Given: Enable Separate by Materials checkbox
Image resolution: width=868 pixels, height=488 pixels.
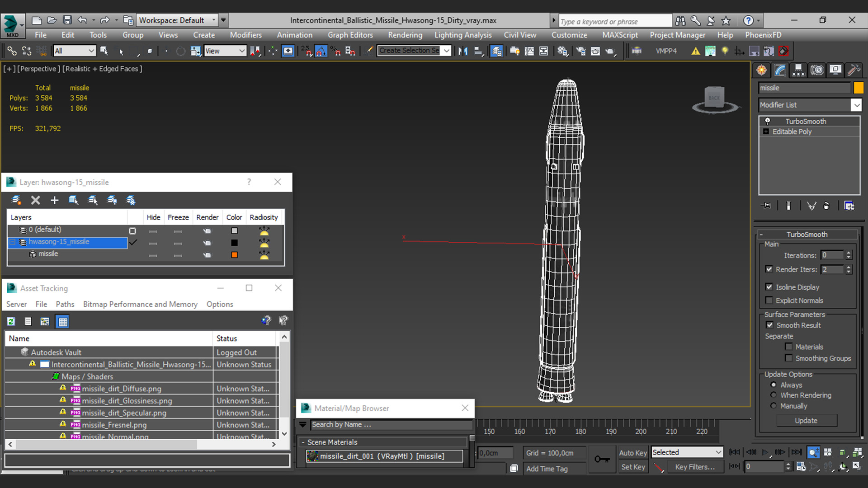Looking at the screenshot, I should tap(789, 347).
